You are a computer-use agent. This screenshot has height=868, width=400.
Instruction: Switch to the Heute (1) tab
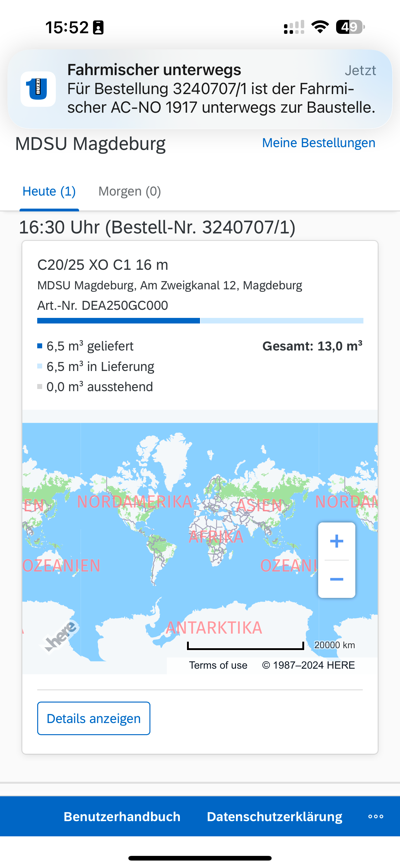pyautogui.click(x=49, y=192)
